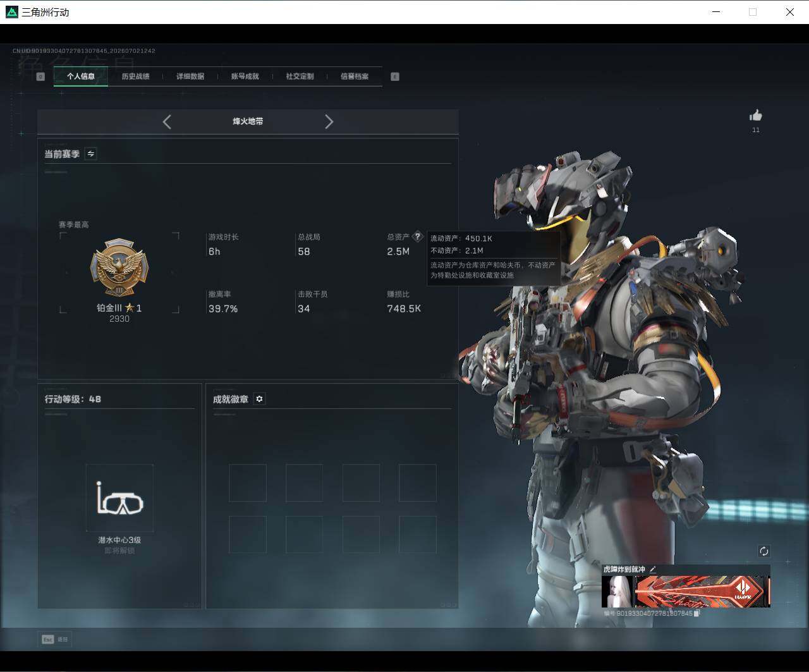This screenshot has height=672, width=809.
Task: Click the question mark next to 总资产
Action: coord(417,236)
